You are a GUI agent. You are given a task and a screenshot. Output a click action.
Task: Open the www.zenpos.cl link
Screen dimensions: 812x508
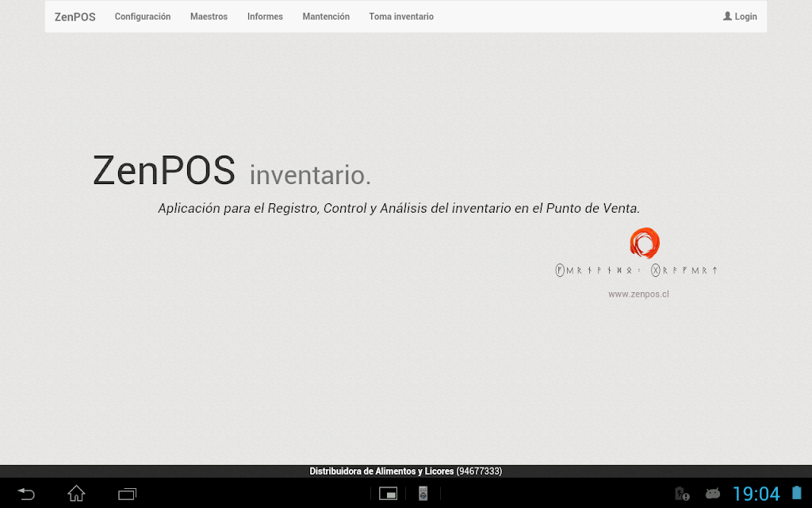638,294
